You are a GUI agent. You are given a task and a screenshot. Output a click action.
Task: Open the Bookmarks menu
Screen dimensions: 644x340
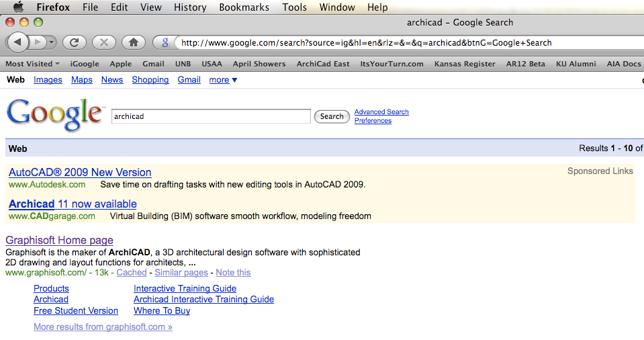[244, 7]
